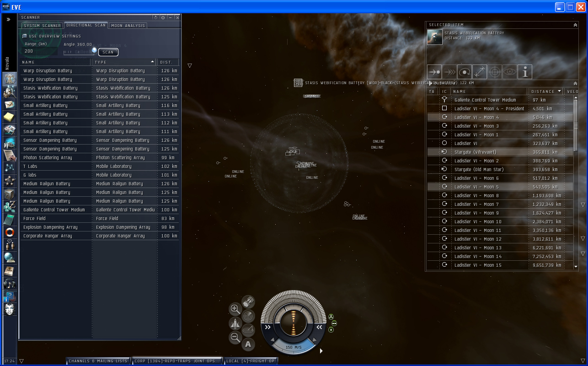Collapse the Selected Item panel
This screenshot has height=366, width=588.
(575, 25)
